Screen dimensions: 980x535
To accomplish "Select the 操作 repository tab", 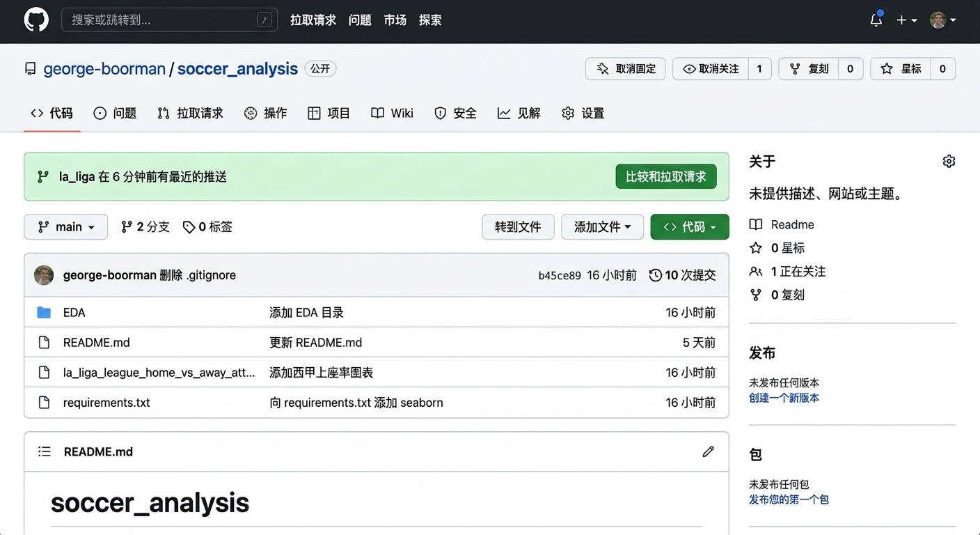I will pyautogui.click(x=265, y=113).
